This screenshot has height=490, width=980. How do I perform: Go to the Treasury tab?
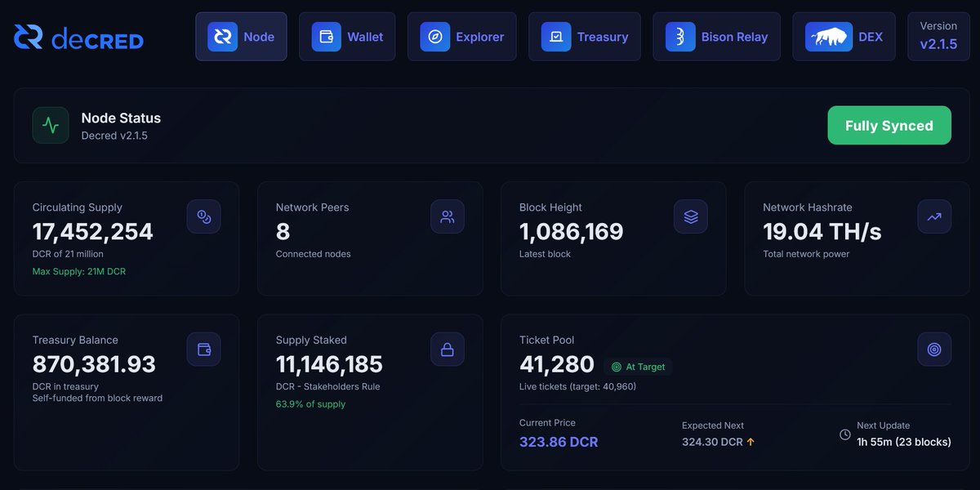585,37
